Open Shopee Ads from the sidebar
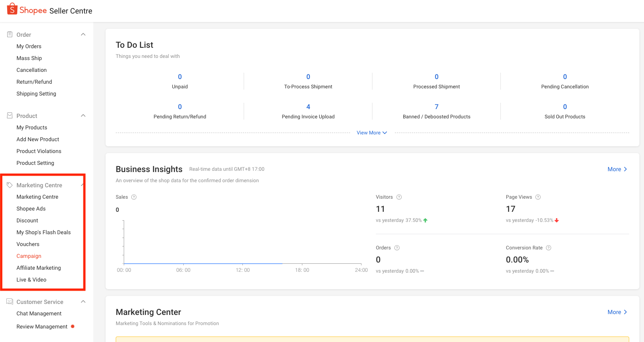 coord(31,209)
